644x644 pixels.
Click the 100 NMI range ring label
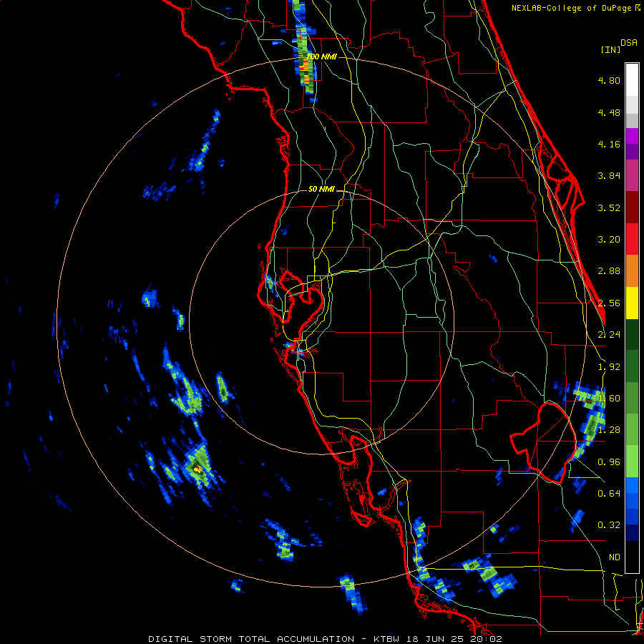[322, 57]
